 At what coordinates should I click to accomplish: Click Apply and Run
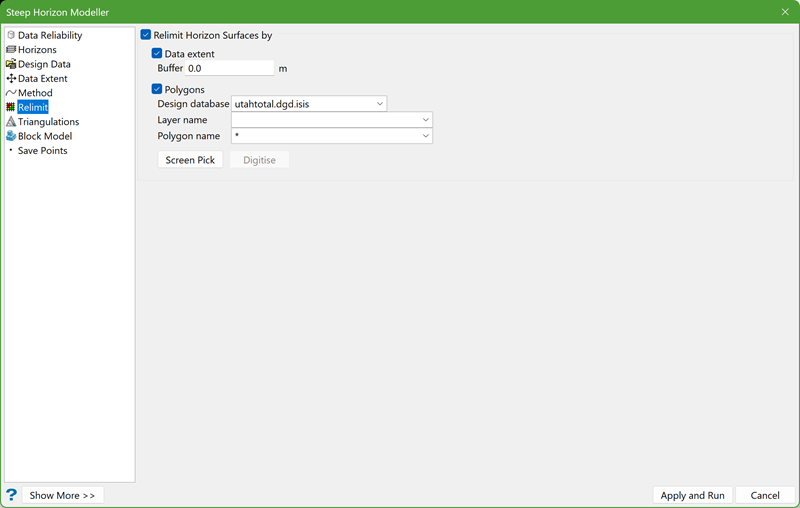point(692,495)
